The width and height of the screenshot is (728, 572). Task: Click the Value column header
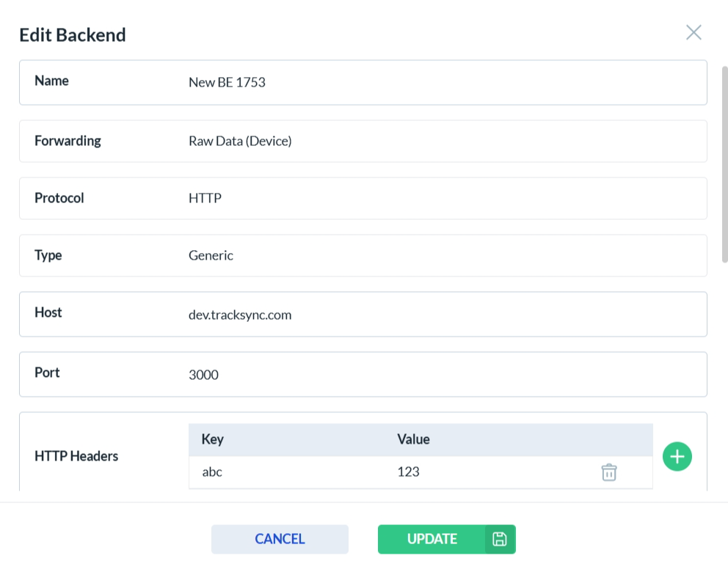(x=413, y=439)
